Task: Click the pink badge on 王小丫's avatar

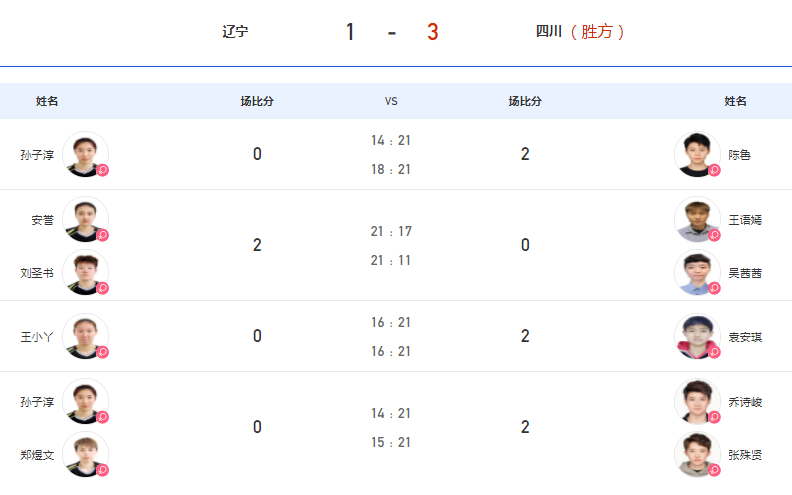Action: [x=103, y=352]
